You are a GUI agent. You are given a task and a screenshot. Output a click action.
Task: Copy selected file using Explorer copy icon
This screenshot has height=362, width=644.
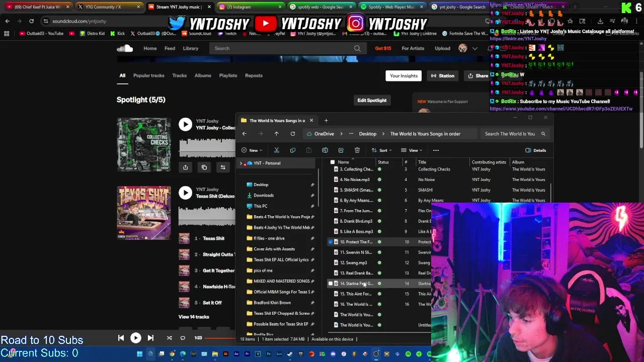(292, 150)
